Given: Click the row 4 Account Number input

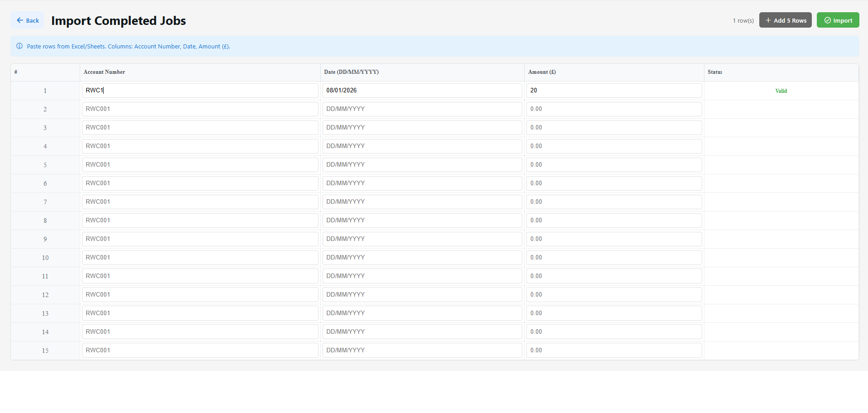Looking at the screenshot, I should [x=200, y=146].
